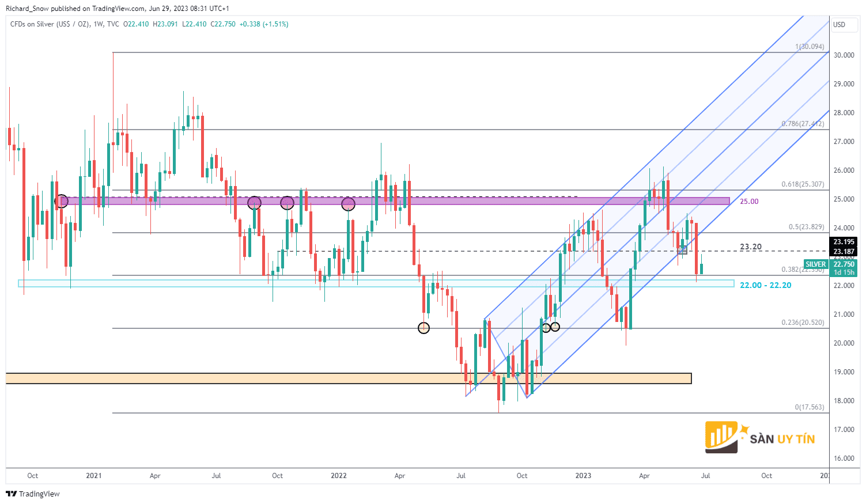Select the close value C22.750
This screenshot has width=866, height=504.
click(223, 24)
